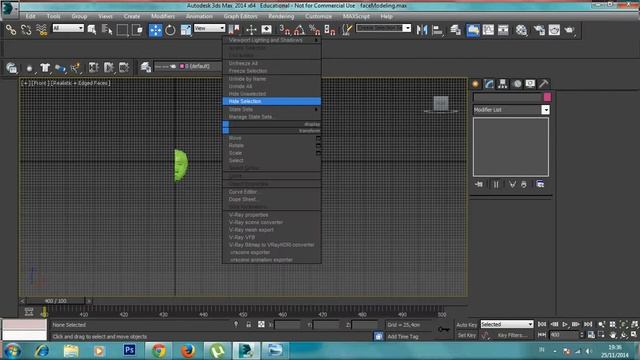Switch to the Utilities hammer panel
Viewport: 640px width, 360px height.
[543, 84]
